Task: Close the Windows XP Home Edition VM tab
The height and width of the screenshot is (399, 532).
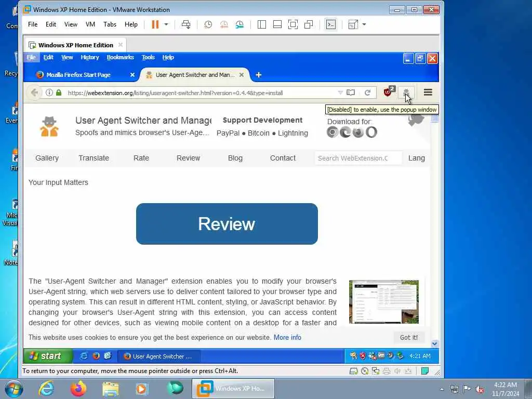Action: point(121,45)
